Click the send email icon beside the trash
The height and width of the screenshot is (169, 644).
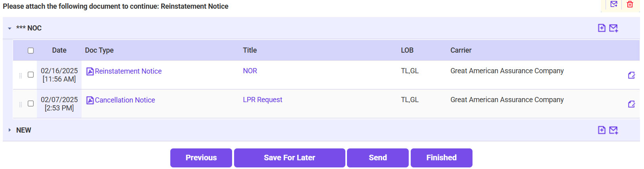click(x=614, y=4)
